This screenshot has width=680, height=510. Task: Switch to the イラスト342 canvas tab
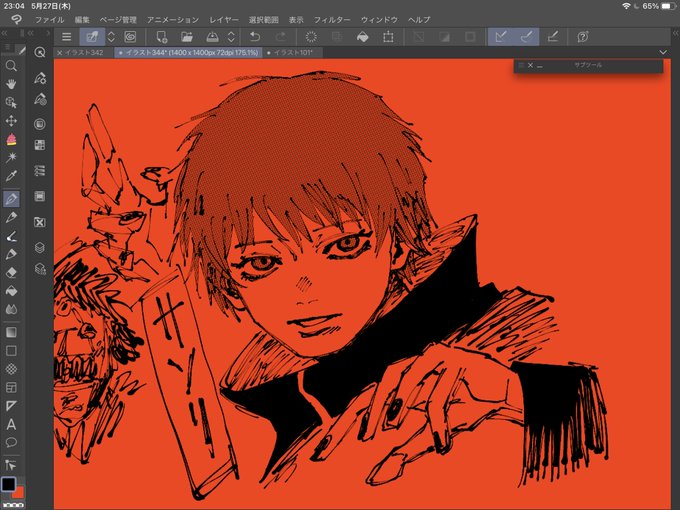(x=85, y=52)
